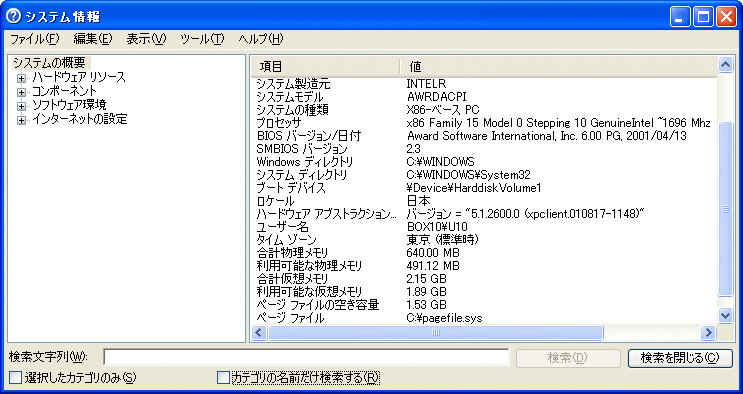Select ソフトウェア環境 tree item label
Screen dimensions: 743x394
[69, 105]
